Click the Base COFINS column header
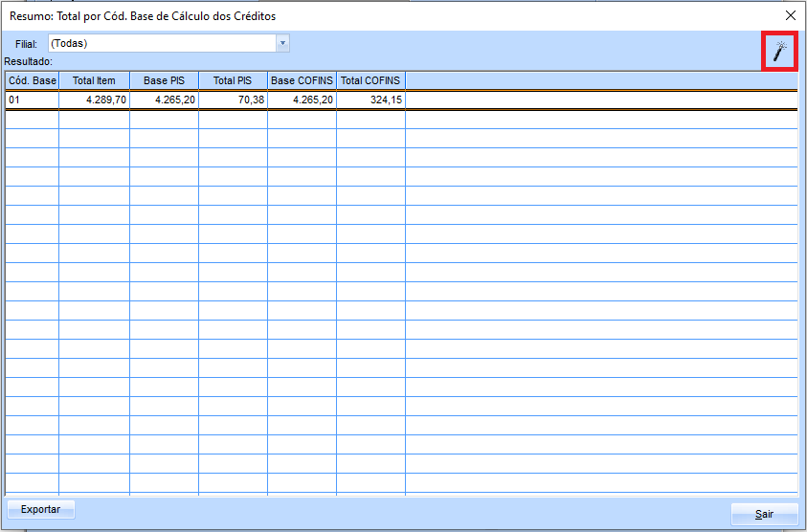The height and width of the screenshot is (532, 807). pos(303,80)
